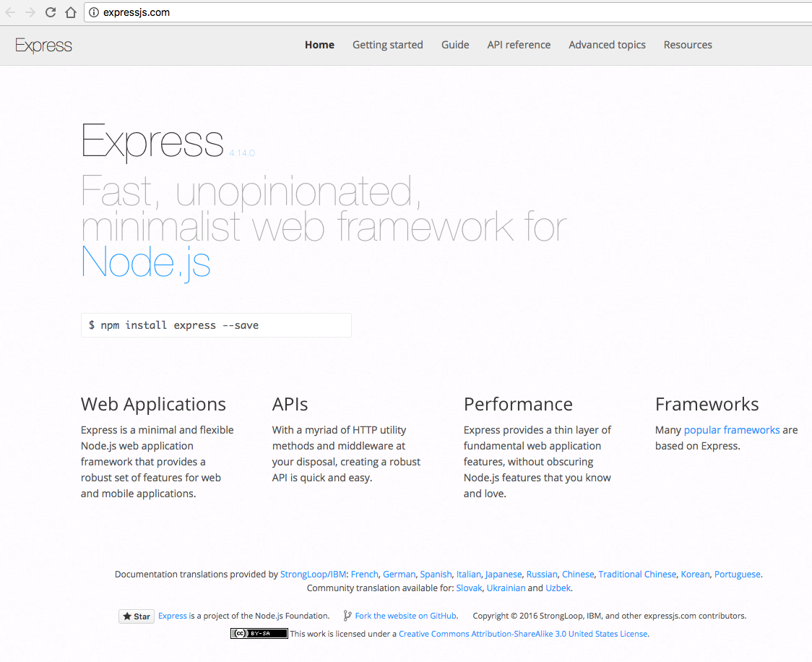Open the Uzbek community translation
812x662 pixels.
coord(558,588)
